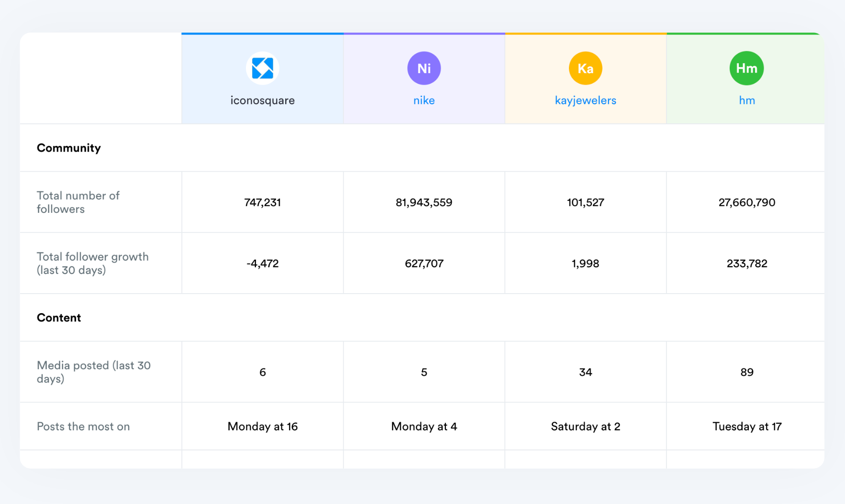The height and width of the screenshot is (504, 845).
Task: Click the Total follower growth row label
Action: coord(92,263)
